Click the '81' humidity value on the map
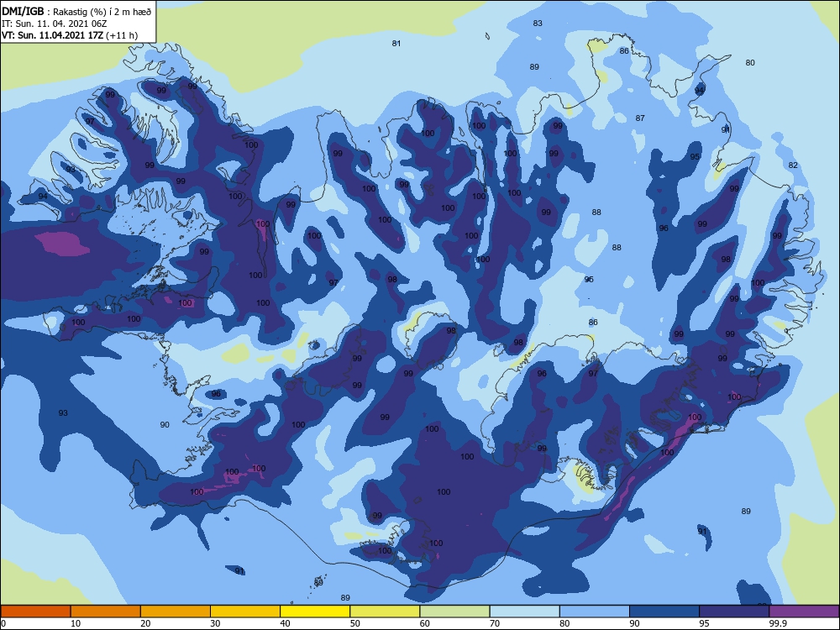The height and width of the screenshot is (630, 840). pos(396,44)
